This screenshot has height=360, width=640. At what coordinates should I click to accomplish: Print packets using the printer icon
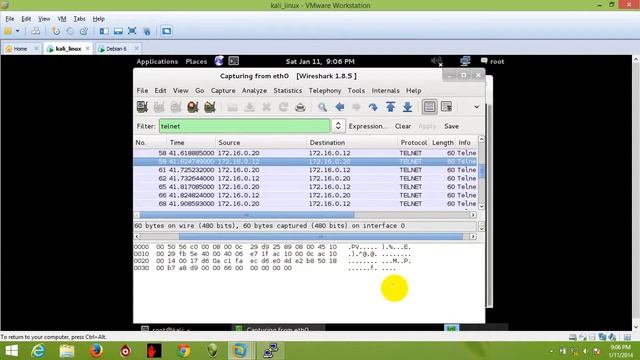[300, 107]
